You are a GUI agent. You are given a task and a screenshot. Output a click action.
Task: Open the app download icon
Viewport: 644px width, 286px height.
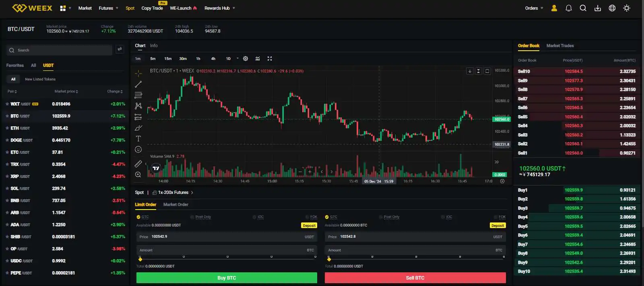click(598, 8)
